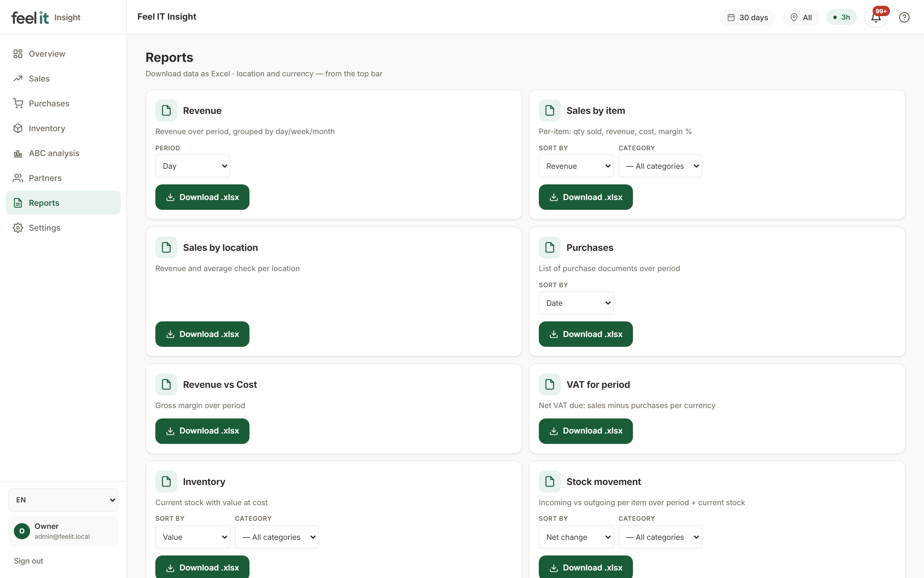Download Revenue vs Cost xlsx
This screenshot has height=578, width=924.
[202, 431]
